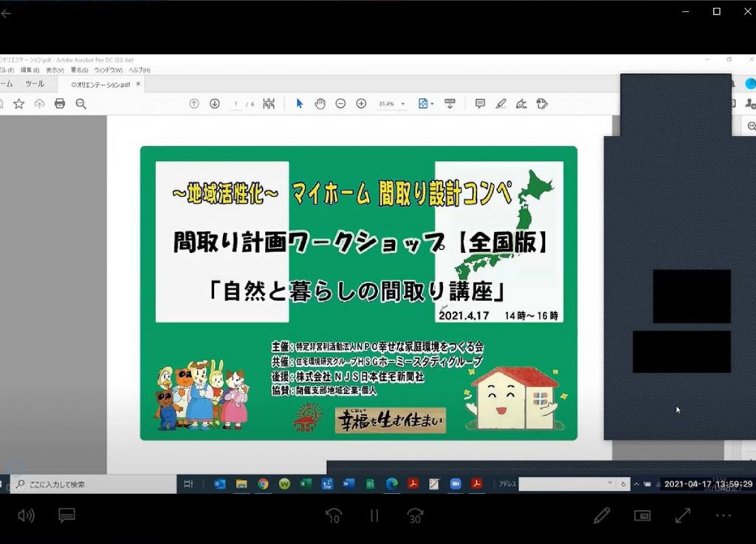756x544 pixels.
Task: Click the scrolling mode toolbar icon
Action: (450, 103)
